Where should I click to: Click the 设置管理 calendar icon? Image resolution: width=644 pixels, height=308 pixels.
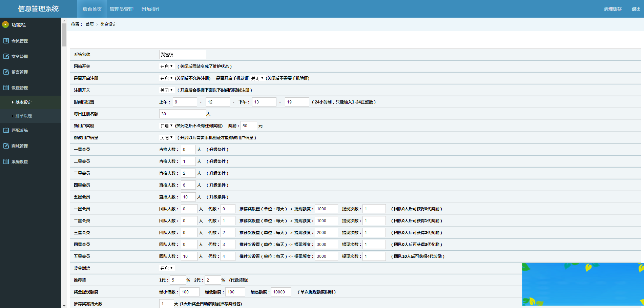(x=6, y=88)
